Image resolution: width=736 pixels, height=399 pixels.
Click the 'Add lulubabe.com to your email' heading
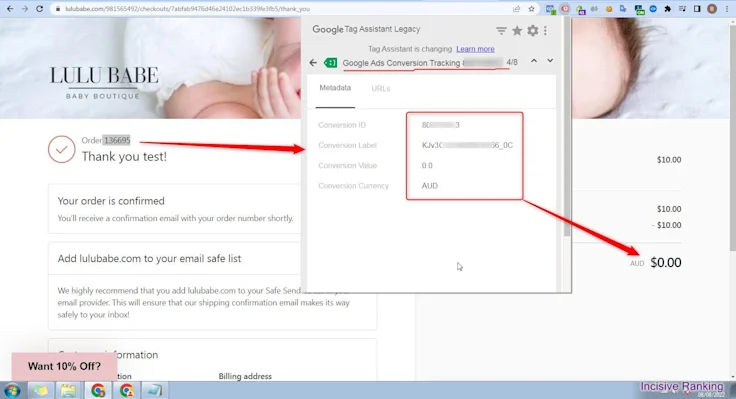149,259
